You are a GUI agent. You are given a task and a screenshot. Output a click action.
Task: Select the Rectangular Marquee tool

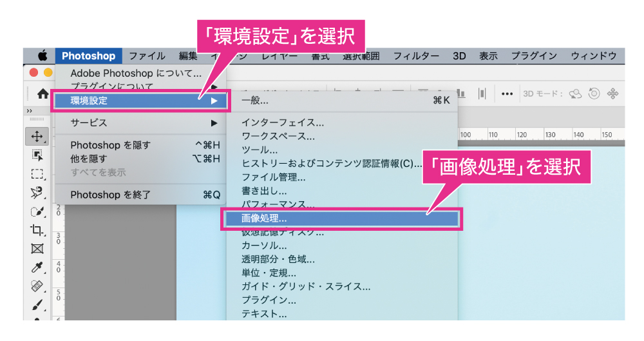(37, 174)
